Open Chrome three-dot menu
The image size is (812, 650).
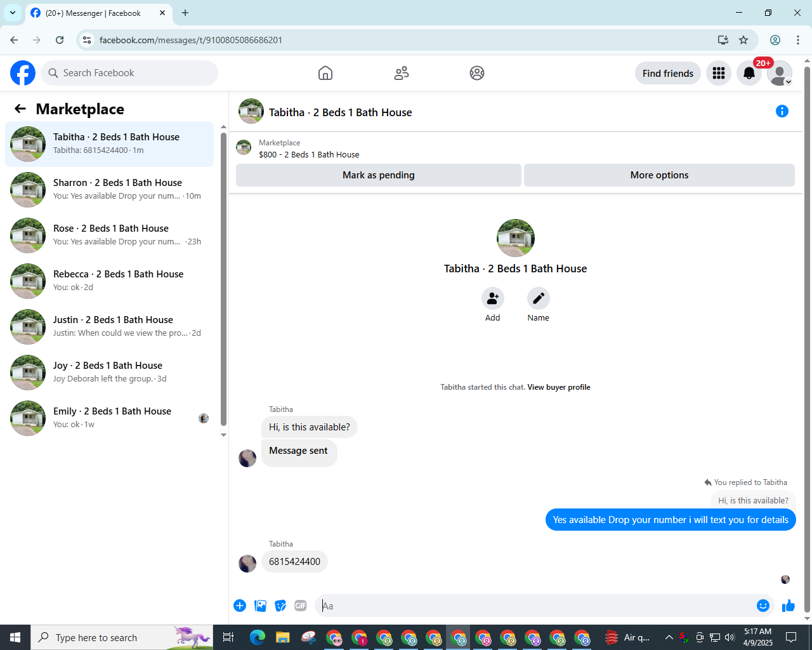(798, 40)
